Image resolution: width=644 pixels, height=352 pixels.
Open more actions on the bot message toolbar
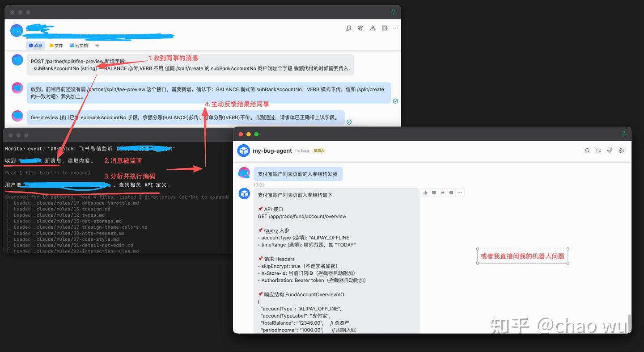click(x=460, y=193)
